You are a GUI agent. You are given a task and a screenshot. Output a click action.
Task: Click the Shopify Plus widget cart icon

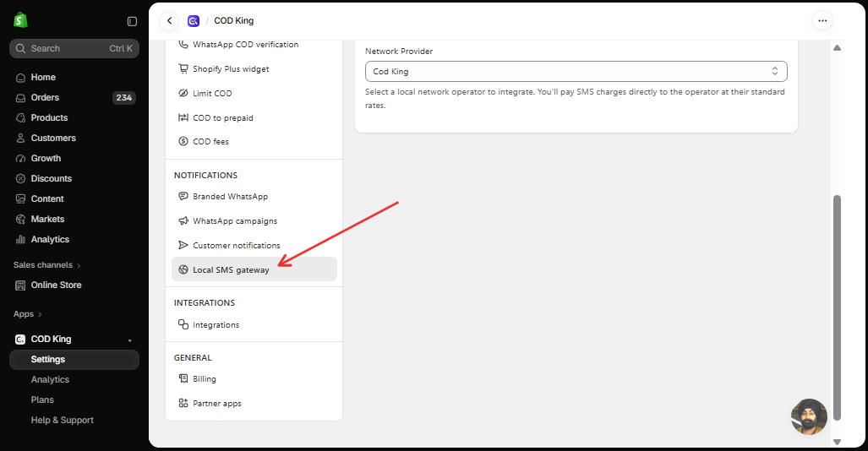coord(183,68)
